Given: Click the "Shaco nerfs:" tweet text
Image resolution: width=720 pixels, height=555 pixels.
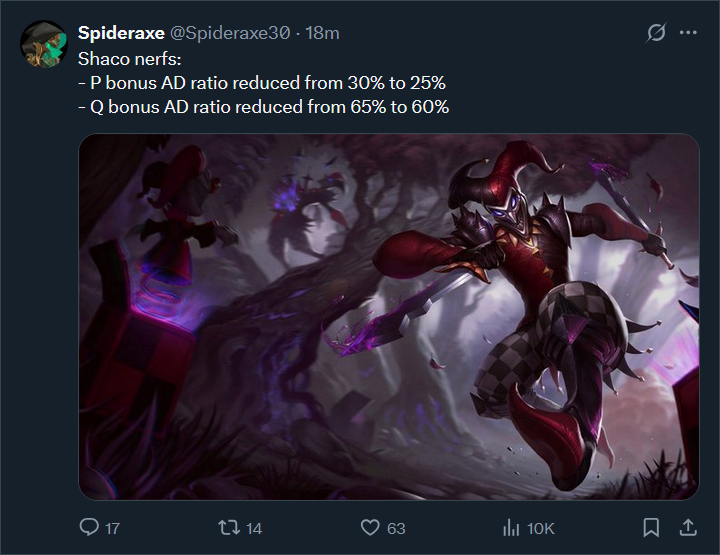Looking at the screenshot, I should point(129,59).
